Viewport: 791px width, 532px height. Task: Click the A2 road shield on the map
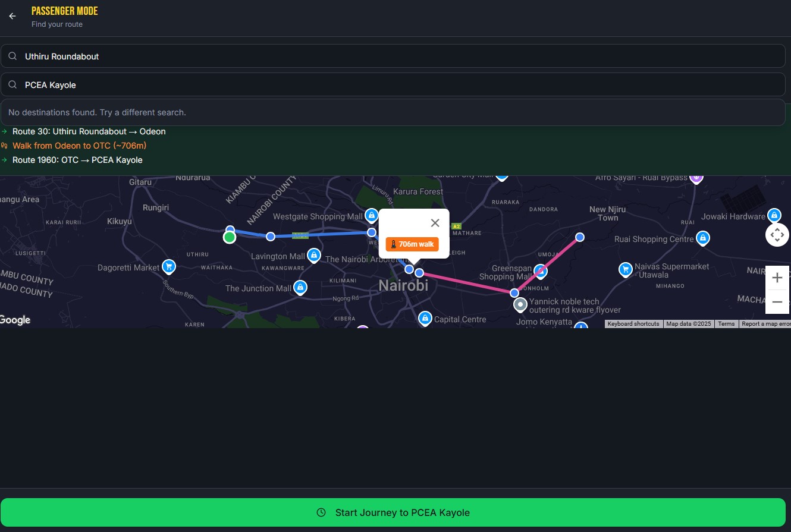[x=456, y=226]
